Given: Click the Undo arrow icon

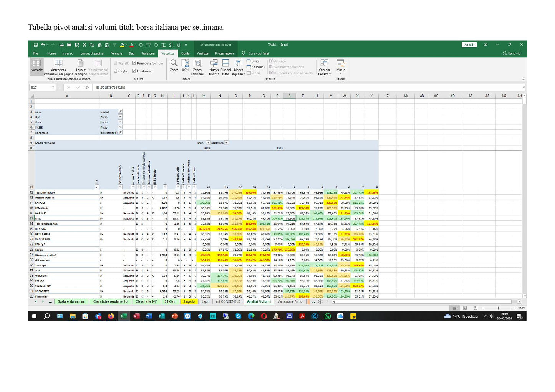Looking at the screenshot, I should (43, 45).
